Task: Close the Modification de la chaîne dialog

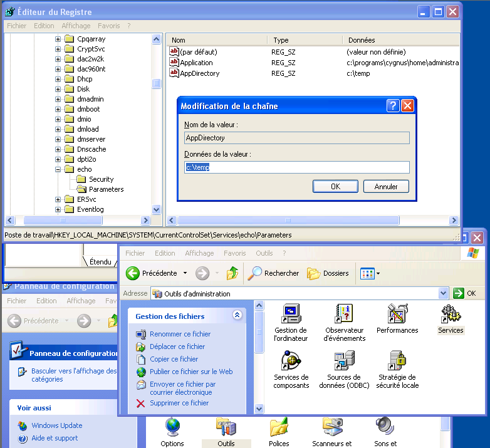Action: [x=408, y=106]
